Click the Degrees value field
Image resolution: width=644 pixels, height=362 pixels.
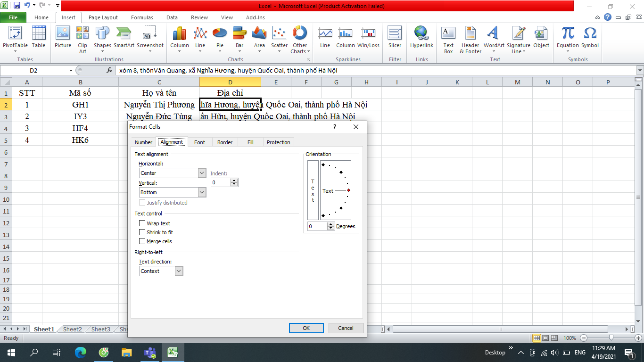point(317,226)
